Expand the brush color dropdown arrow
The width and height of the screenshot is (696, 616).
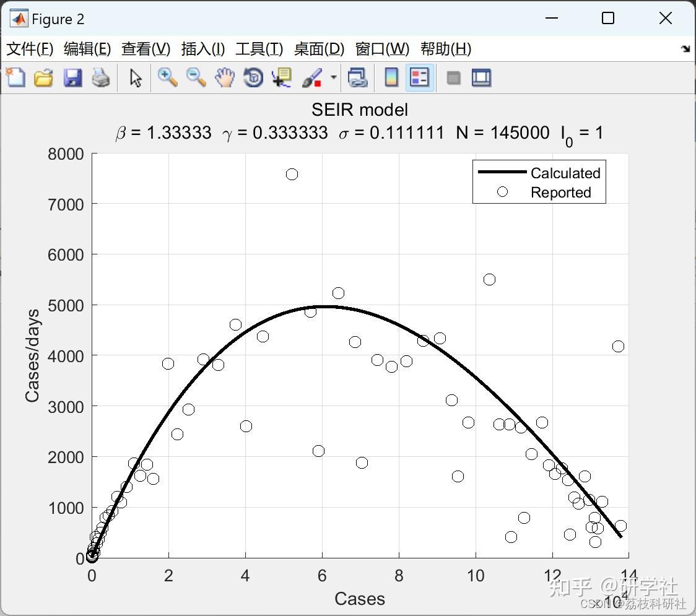tap(333, 77)
